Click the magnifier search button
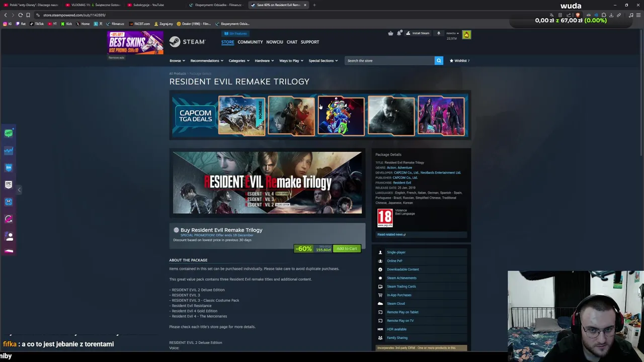644x362 pixels. (x=439, y=60)
